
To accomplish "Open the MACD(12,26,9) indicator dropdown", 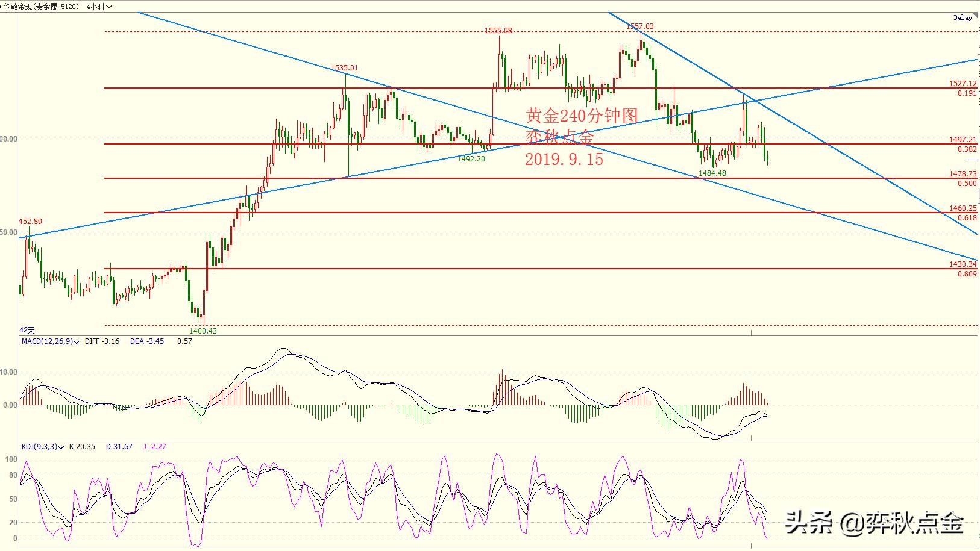I will click(x=50, y=341).
